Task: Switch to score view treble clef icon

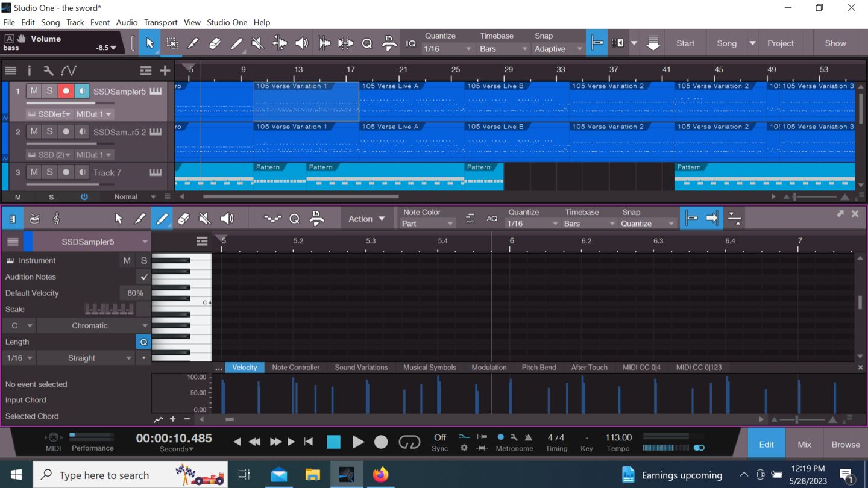Action: coord(56,219)
